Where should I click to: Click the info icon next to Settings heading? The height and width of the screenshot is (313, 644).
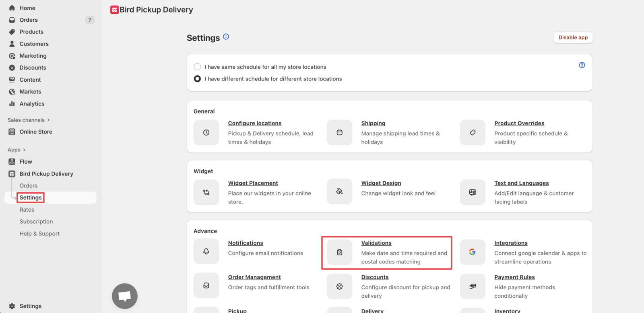pos(226,37)
